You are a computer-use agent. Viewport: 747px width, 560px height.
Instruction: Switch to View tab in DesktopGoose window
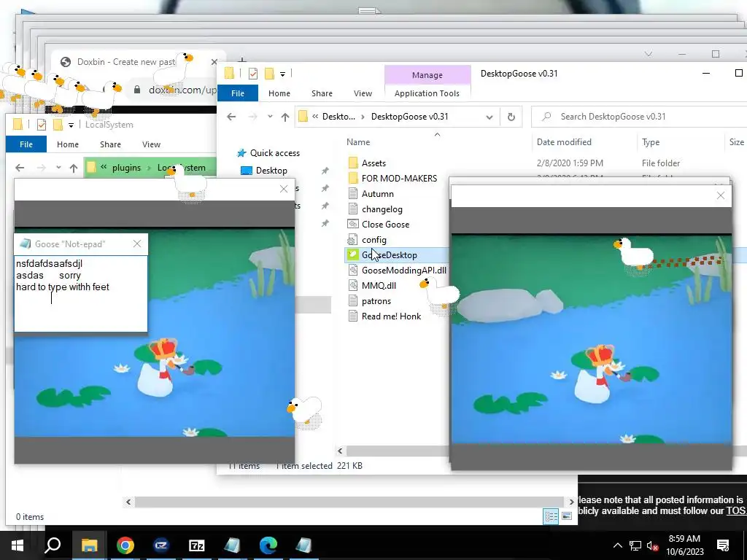coord(363,93)
